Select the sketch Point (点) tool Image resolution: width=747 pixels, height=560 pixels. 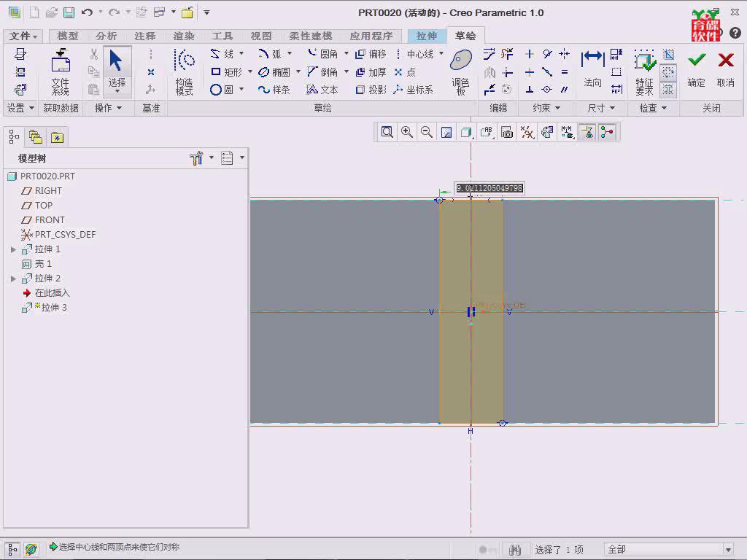405,72
